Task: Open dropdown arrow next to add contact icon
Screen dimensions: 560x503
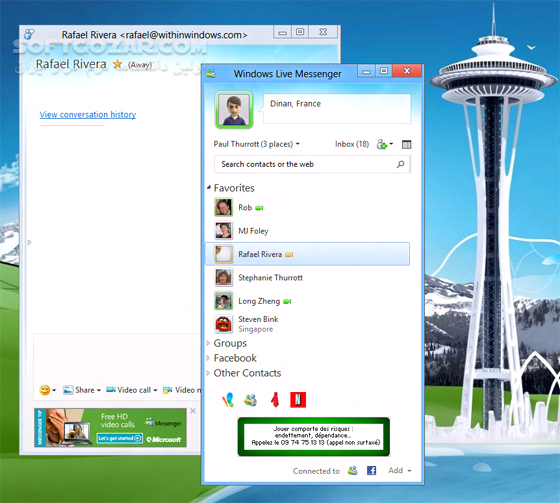Action: (391, 144)
